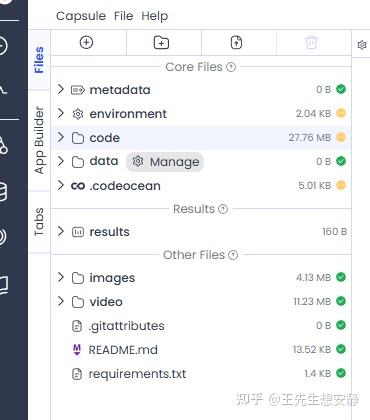The width and height of the screenshot is (370, 420).
Task: Click yellow status dot on environment row
Action: pos(341,113)
